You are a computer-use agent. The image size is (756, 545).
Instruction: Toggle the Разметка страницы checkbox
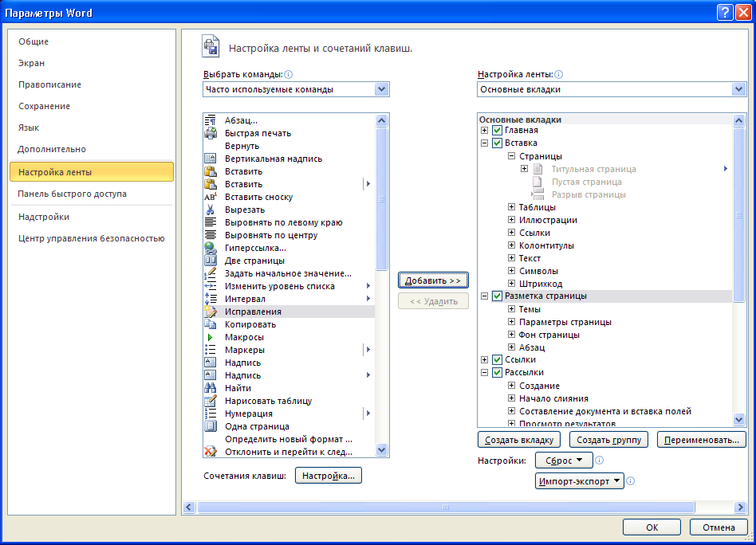497,296
